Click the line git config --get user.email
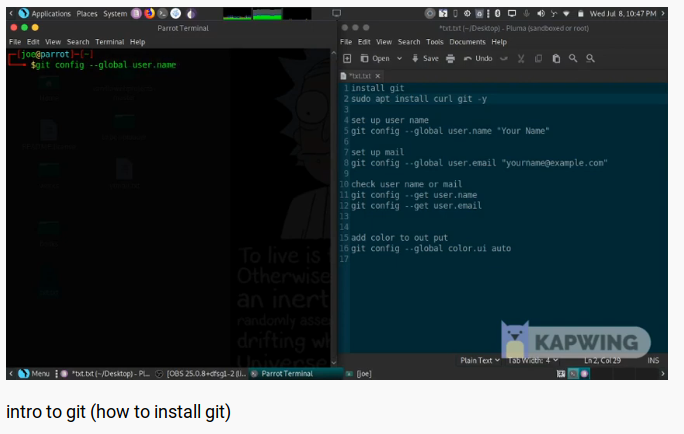Screen dimensions: 684x434 pyautogui.click(x=417, y=205)
